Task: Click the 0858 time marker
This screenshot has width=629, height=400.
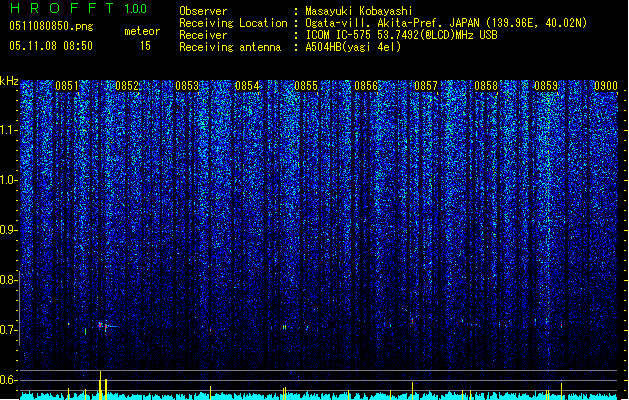Action: [486, 86]
